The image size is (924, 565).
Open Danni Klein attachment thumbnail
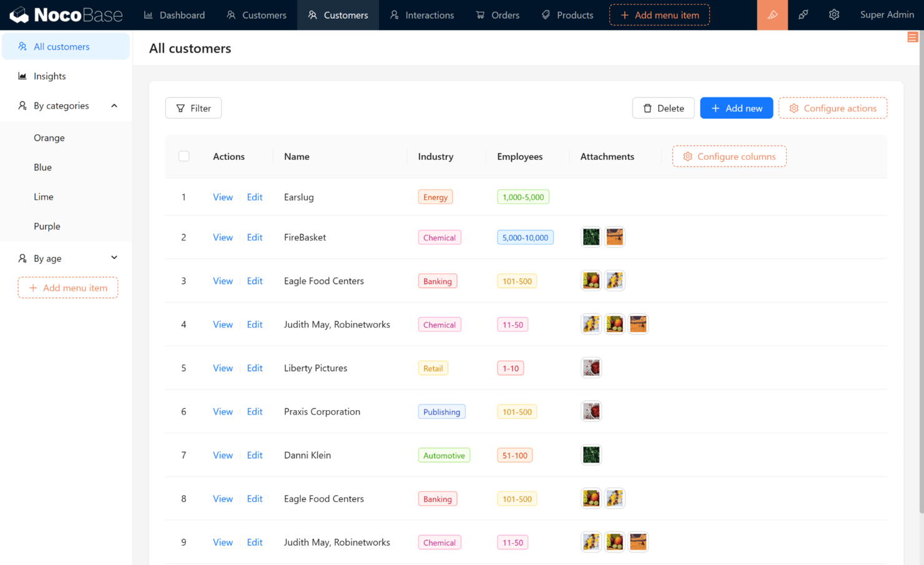click(591, 455)
